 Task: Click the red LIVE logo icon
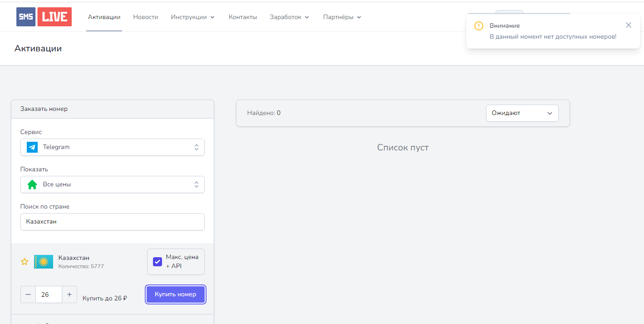click(x=54, y=16)
